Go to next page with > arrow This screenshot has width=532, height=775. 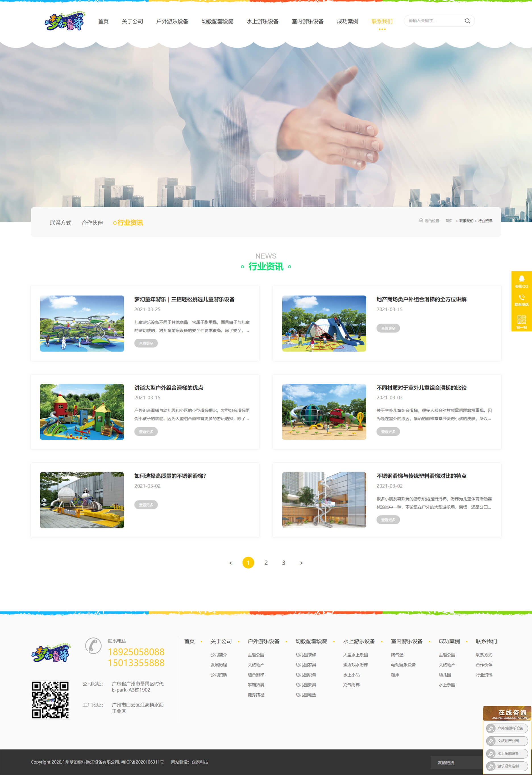301,563
